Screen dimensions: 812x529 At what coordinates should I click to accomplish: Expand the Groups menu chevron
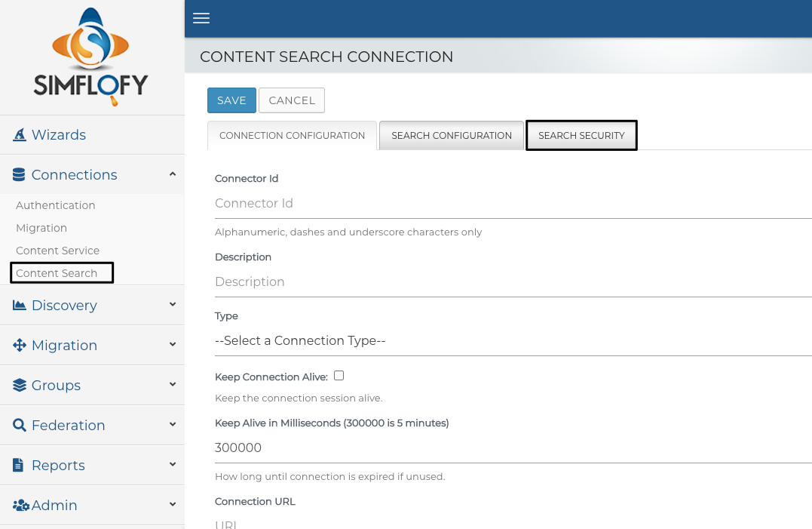coord(173,384)
